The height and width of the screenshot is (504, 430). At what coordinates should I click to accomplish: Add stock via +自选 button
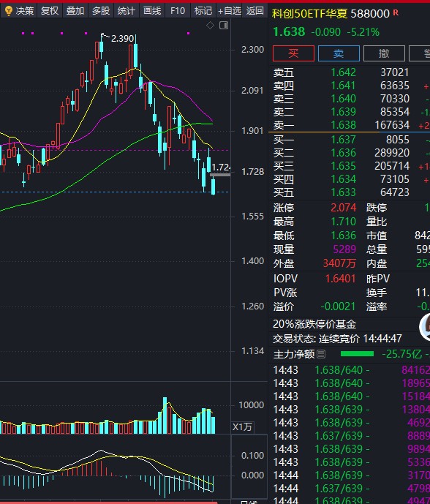pyautogui.click(x=230, y=11)
